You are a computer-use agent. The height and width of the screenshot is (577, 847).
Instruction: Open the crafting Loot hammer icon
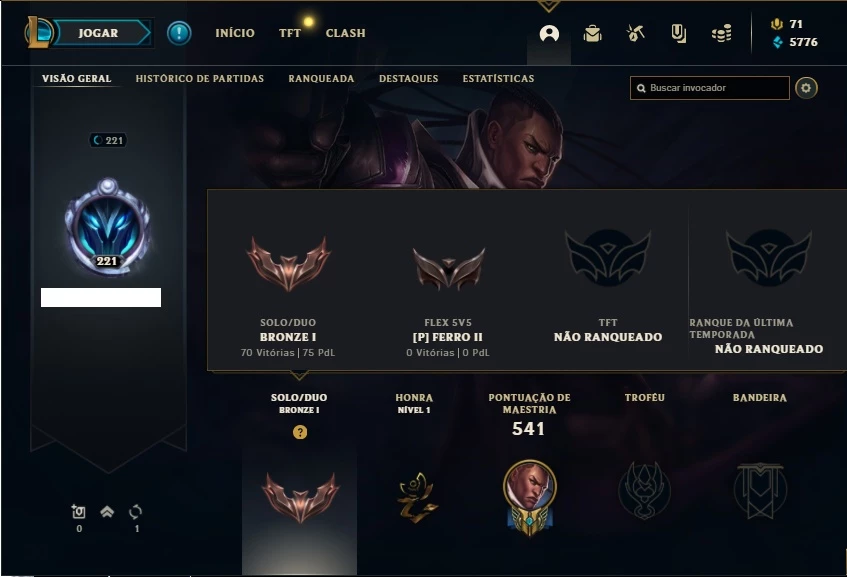[635, 33]
